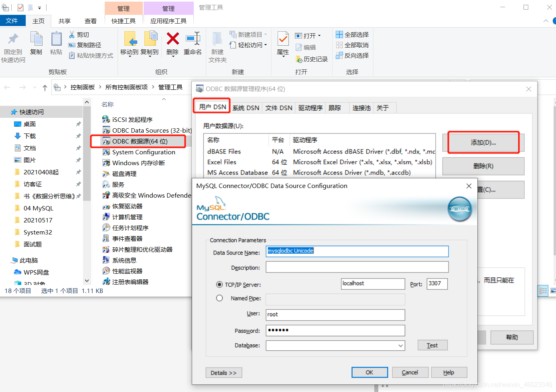556x392 pixels.
Task: Select 计算机管理 item
Action: click(122, 217)
